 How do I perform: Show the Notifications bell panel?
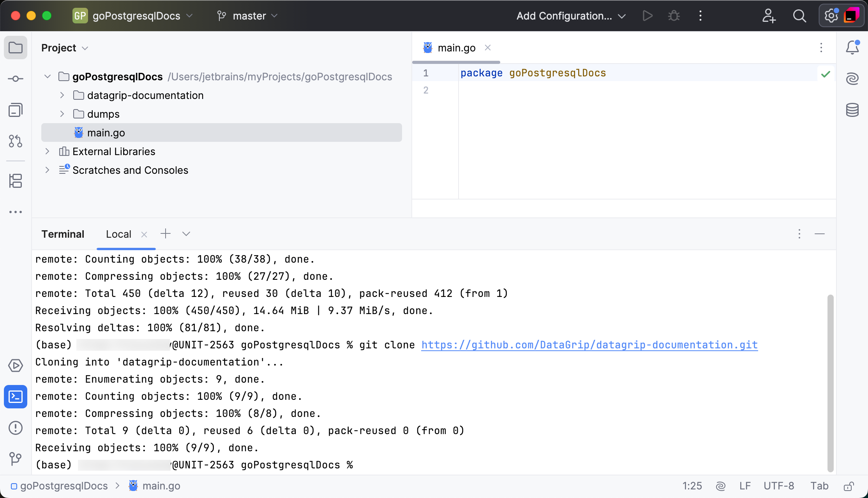[x=852, y=48]
